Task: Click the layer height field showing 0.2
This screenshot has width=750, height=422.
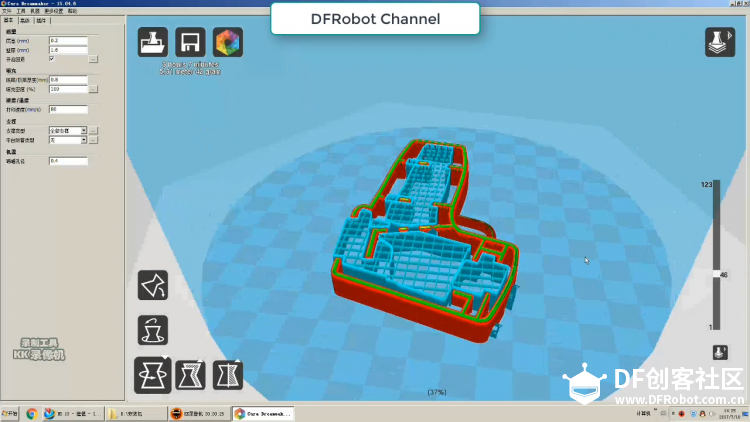Action: coord(68,41)
